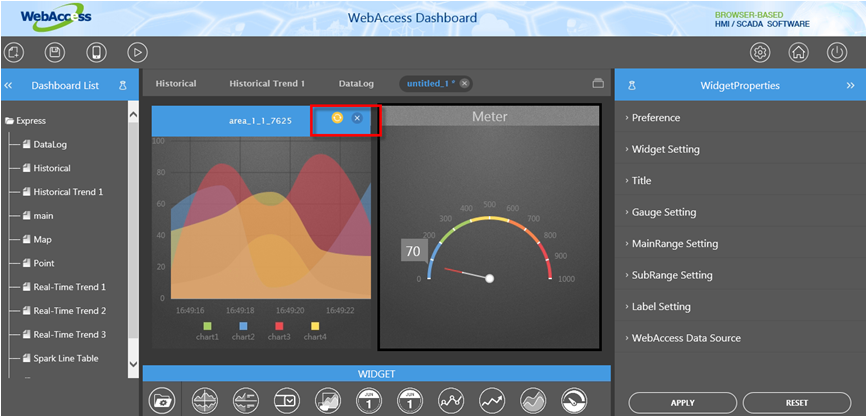Click the dashboard list scroll down arrow

tap(133, 364)
